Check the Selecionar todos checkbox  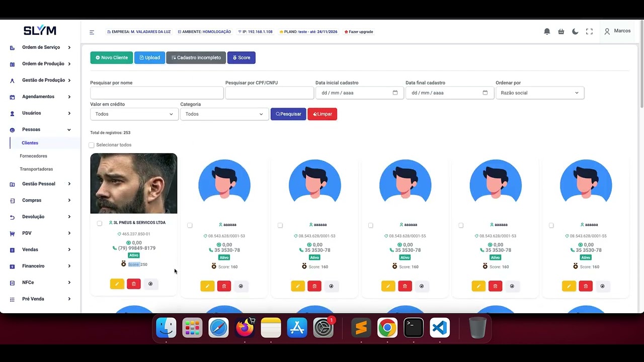[x=92, y=145]
